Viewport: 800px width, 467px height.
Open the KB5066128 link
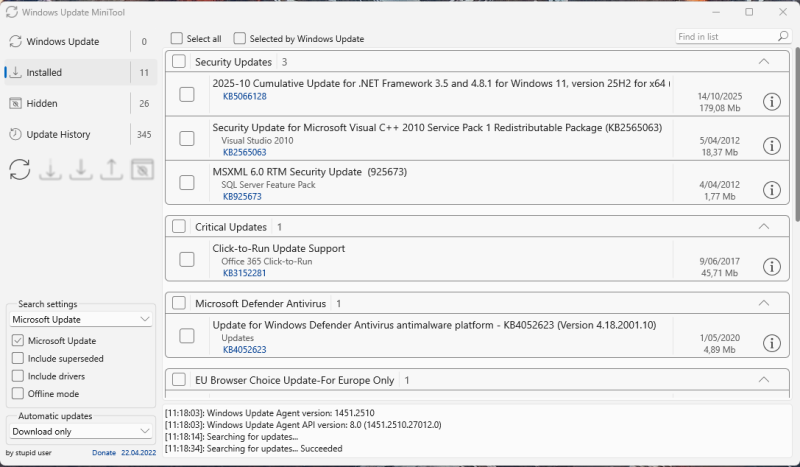point(244,97)
